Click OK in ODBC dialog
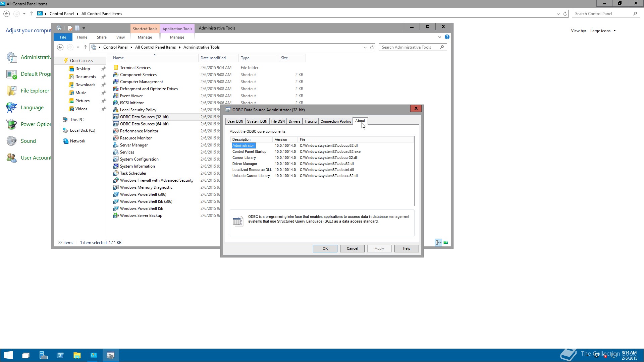Screen dimensions: 644x362 point(325,248)
